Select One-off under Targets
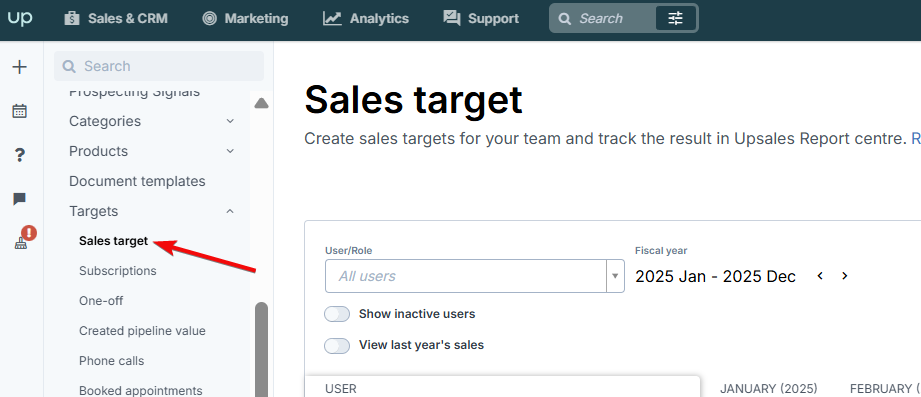The height and width of the screenshot is (397, 921). pos(101,301)
